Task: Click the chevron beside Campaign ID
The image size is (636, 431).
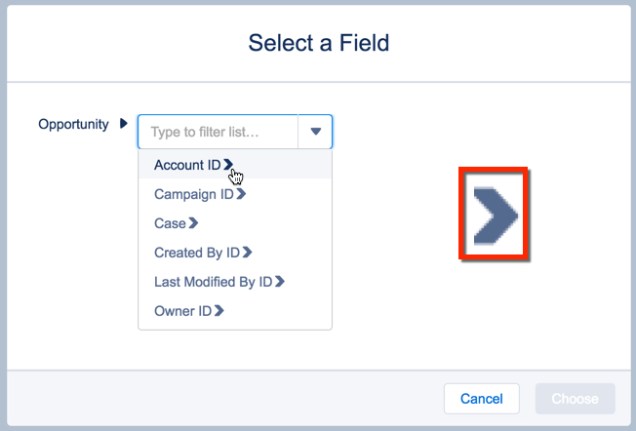Action: point(241,194)
